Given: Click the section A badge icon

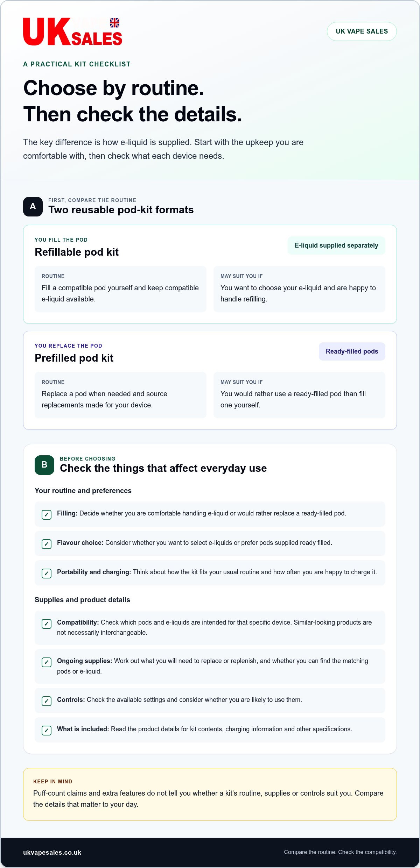Looking at the screenshot, I should [x=33, y=207].
